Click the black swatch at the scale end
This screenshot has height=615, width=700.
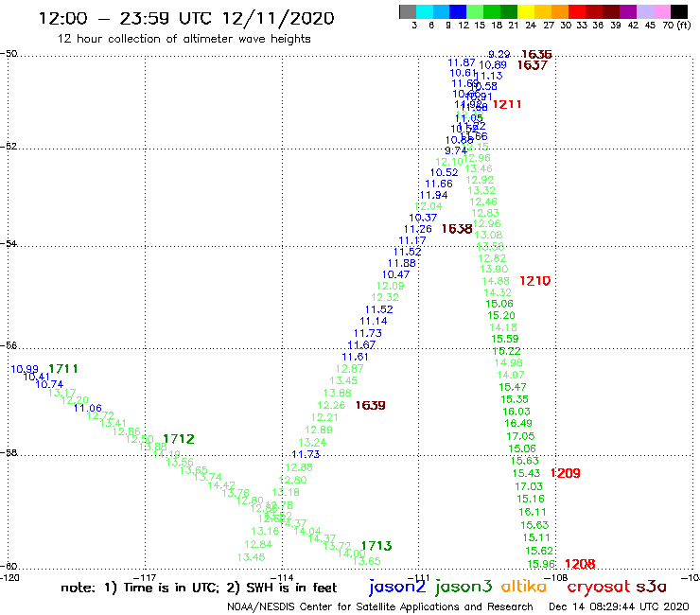pos(678,11)
